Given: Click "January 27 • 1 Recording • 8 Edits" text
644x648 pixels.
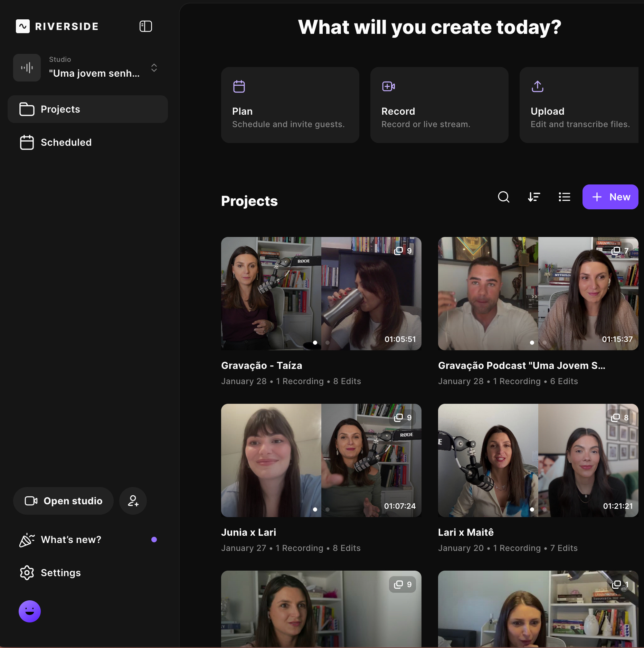Looking at the screenshot, I should (x=291, y=548).
